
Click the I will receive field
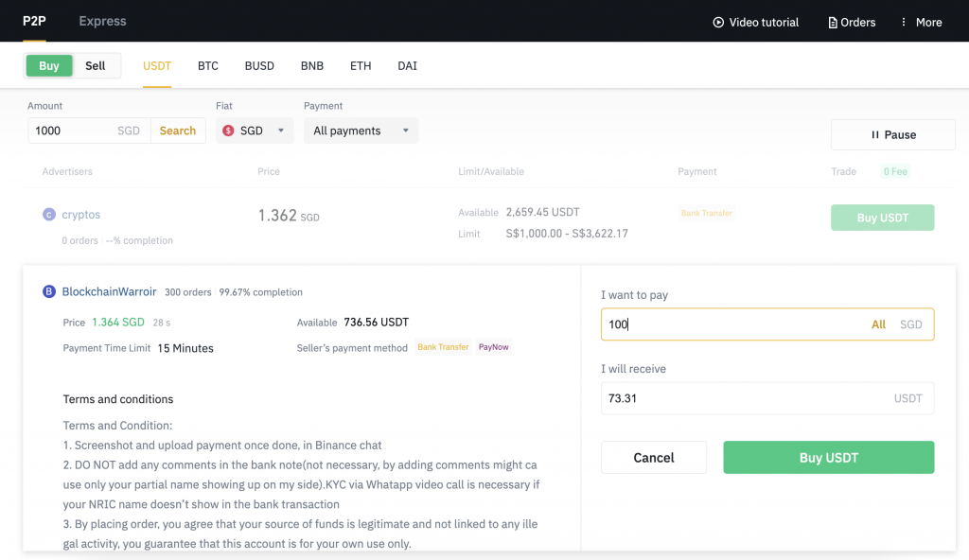click(766, 398)
